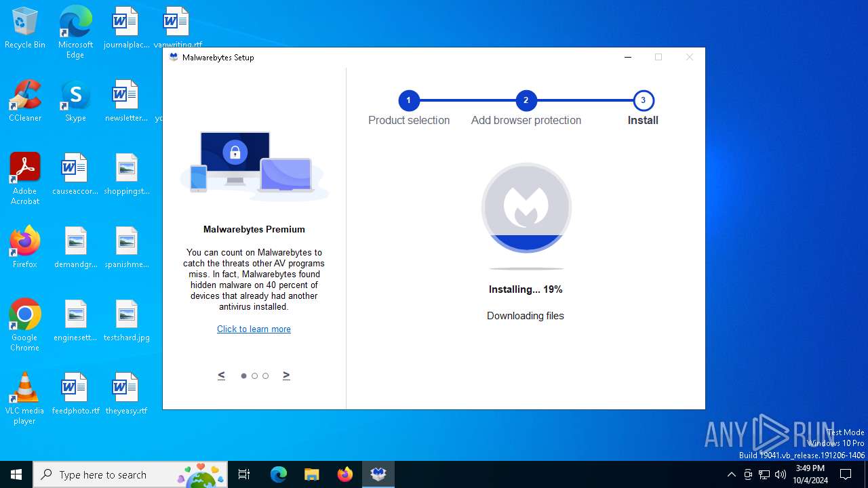Click the Install step 3 circle

click(643, 100)
